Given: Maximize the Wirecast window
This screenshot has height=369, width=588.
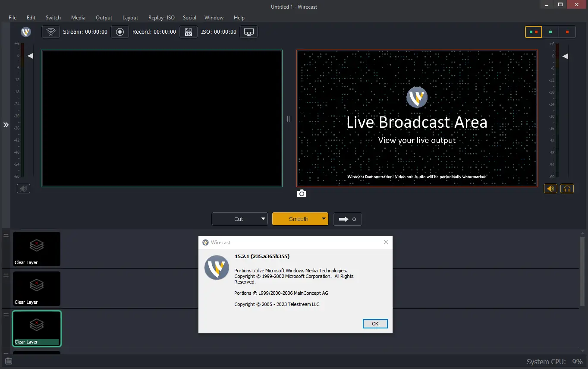Looking at the screenshot, I should 560,4.
